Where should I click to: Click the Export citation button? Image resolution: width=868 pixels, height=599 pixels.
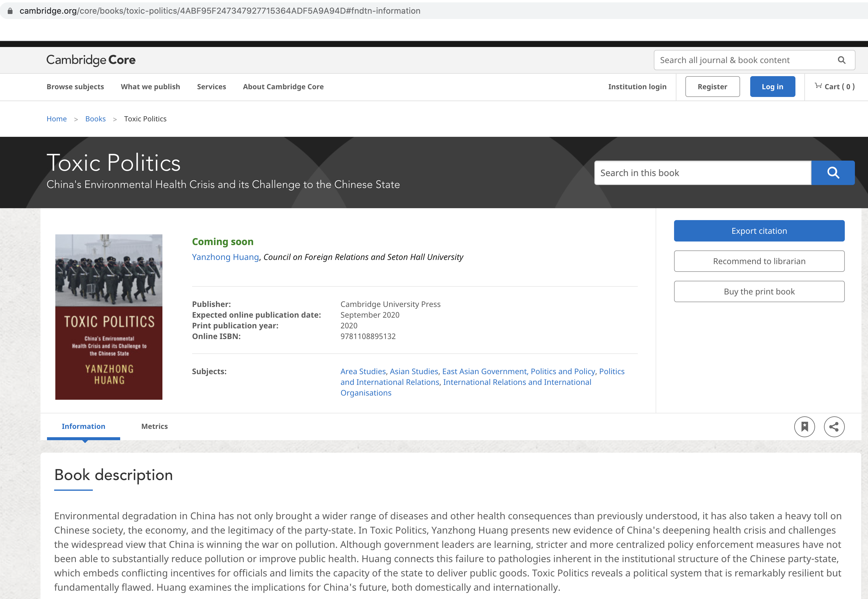(759, 231)
